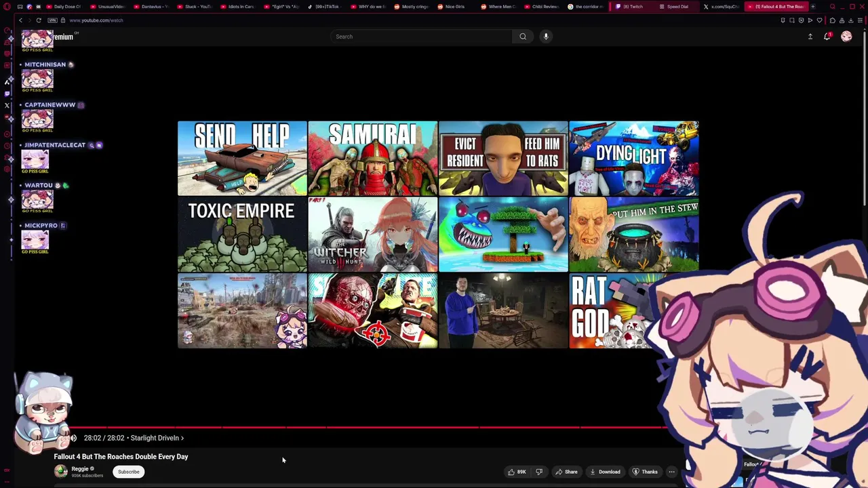Open the more actions ellipsis menu
This screenshot has height=488, width=868.
point(671,472)
